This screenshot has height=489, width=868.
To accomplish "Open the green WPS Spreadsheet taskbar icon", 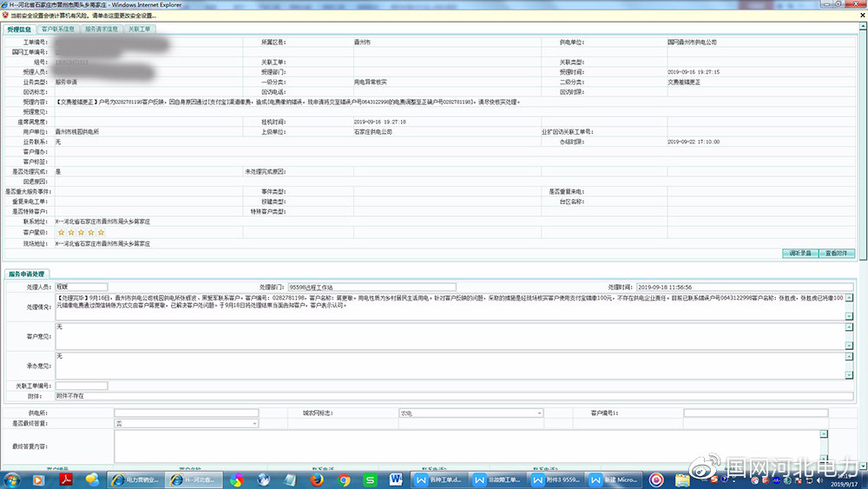I will [x=370, y=479].
